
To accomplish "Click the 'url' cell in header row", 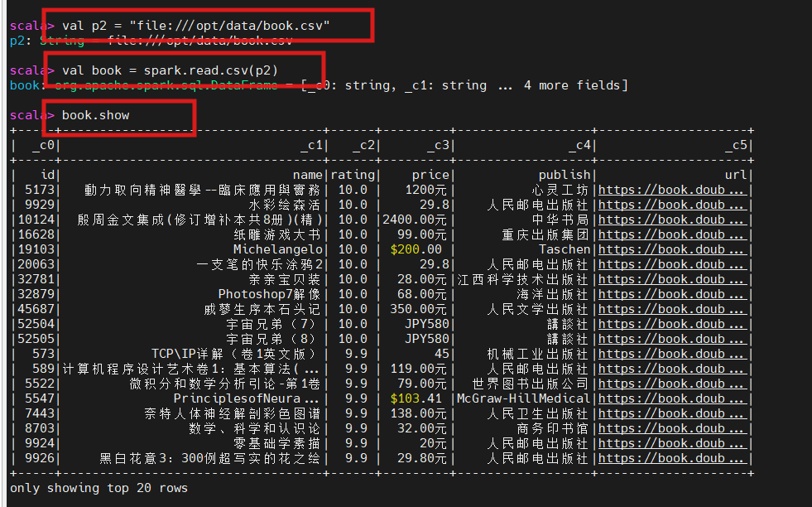I will coord(736,176).
